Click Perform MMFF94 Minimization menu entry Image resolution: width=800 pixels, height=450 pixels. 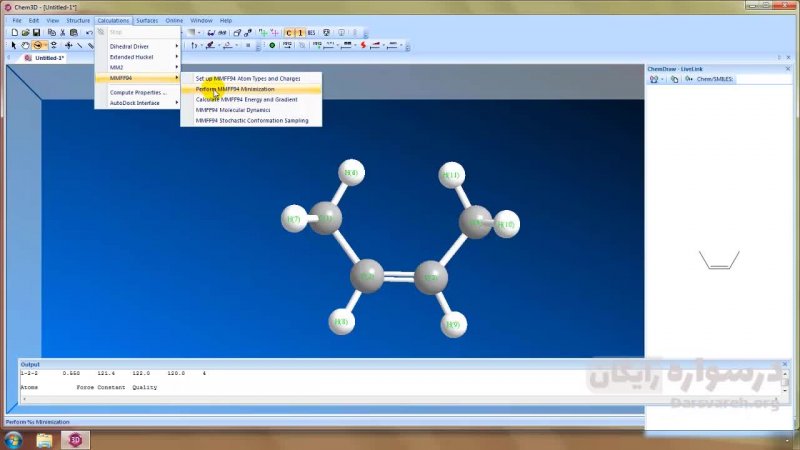pos(235,89)
